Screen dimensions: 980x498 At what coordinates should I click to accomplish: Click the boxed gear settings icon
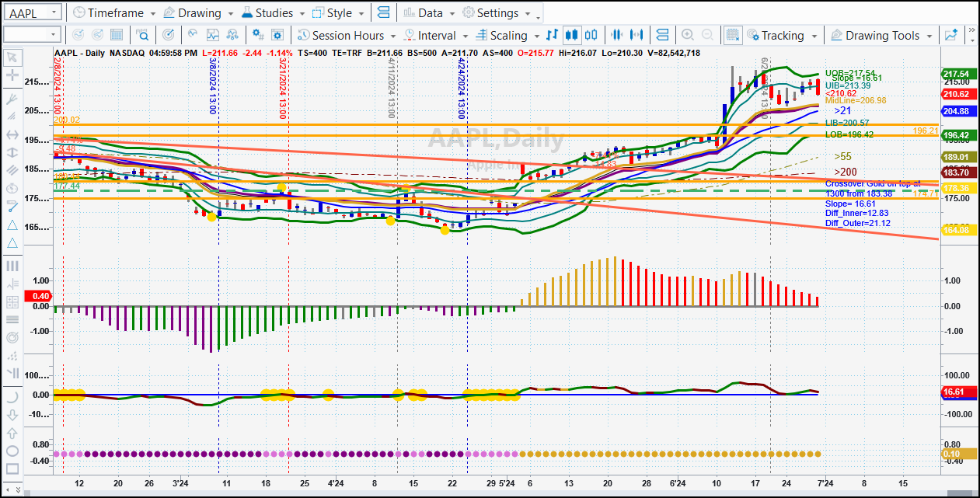pyautogui.click(x=277, y=35)
